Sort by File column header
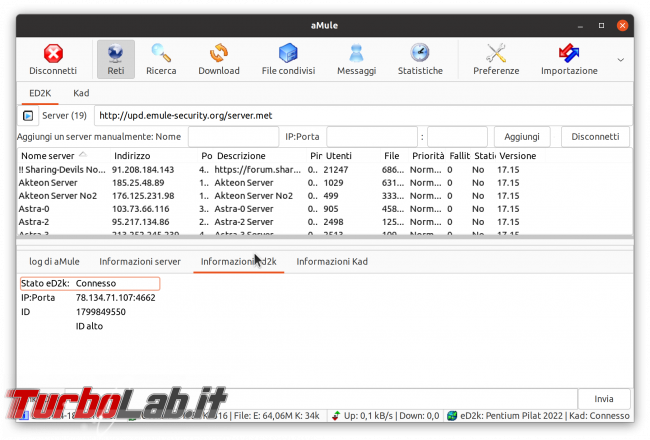The height and width of the screenshot is (440, 650). pyautogui.click(x=395, y=156)
